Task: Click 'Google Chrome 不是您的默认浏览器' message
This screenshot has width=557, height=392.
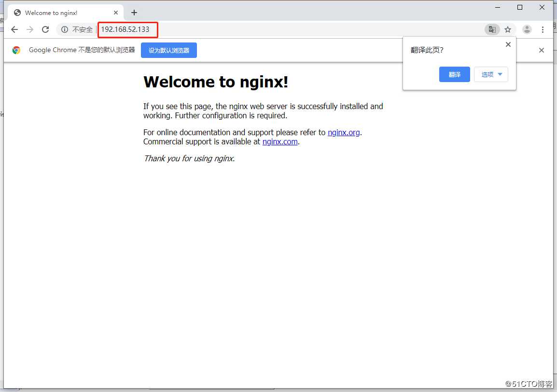Action: click(x=82, y=50)
